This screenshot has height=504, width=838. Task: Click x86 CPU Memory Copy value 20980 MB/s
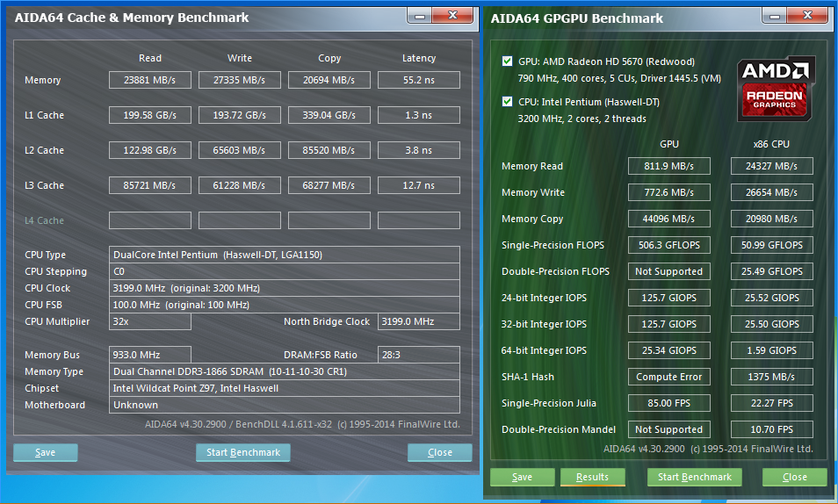point(772,219)
